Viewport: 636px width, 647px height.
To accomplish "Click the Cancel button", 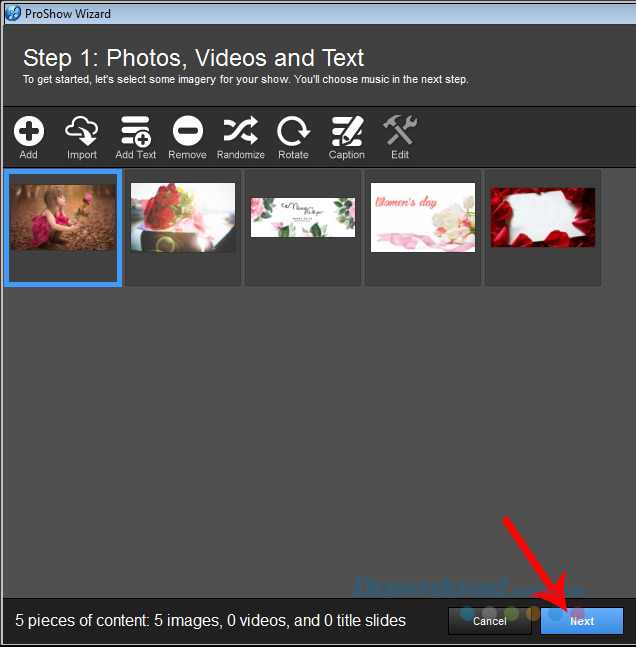I will pyautogui.click(x=489, y=621).
